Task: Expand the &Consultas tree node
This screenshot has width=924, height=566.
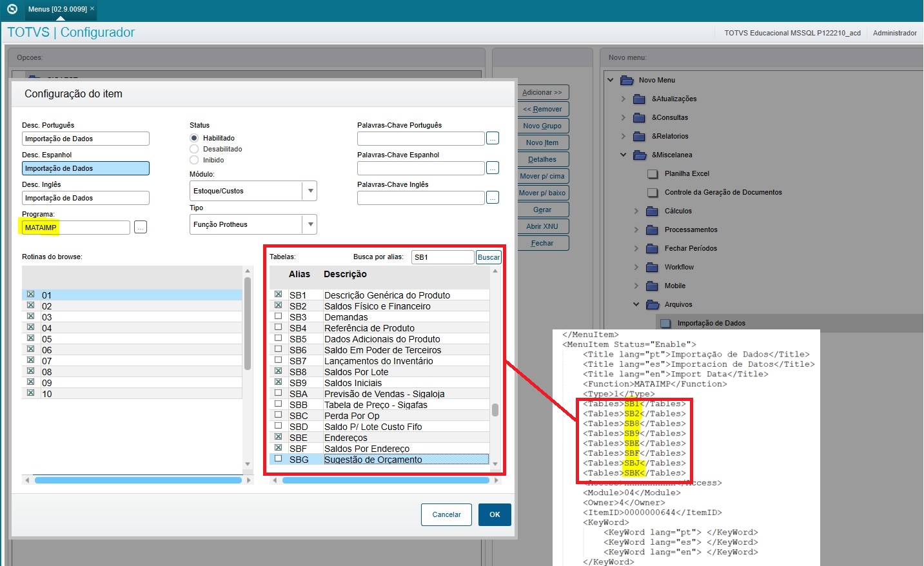Action: tap(623, 117)
